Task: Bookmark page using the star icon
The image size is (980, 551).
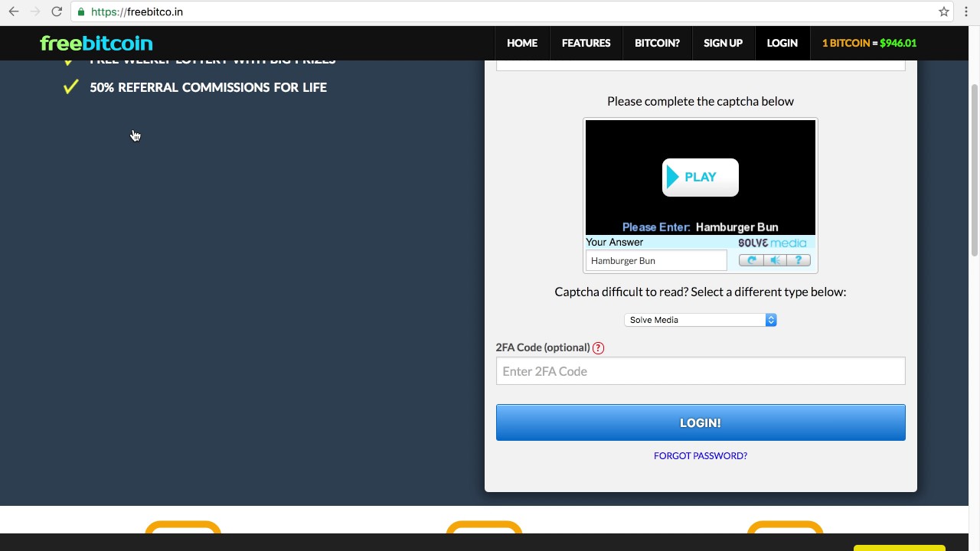Action: 944,11
